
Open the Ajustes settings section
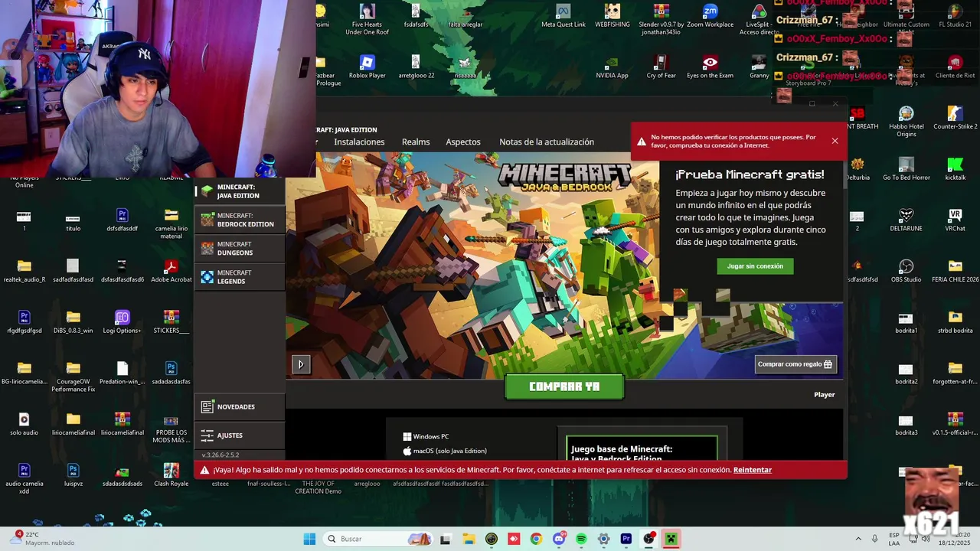tap(240, 435)
